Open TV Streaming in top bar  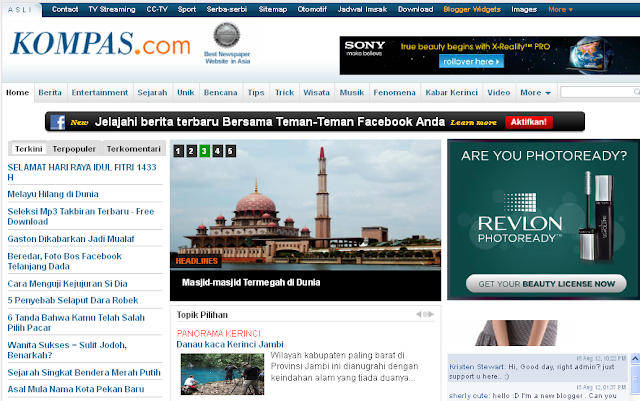point(112,9)
